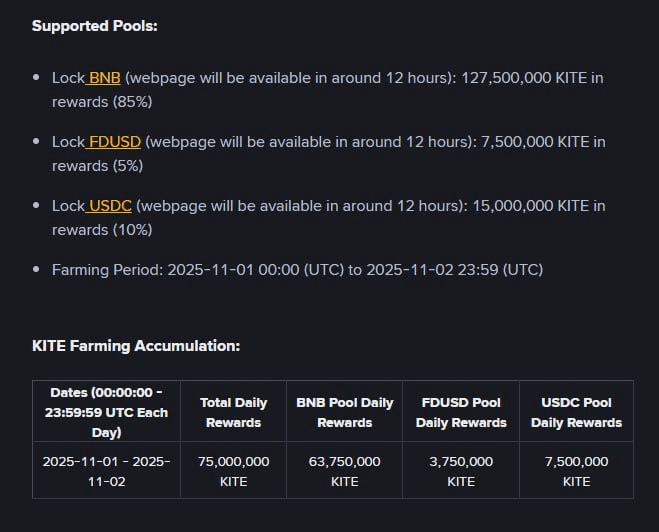
Task: Open the BNB lock pool link
Action: click(x=104, y=77)
